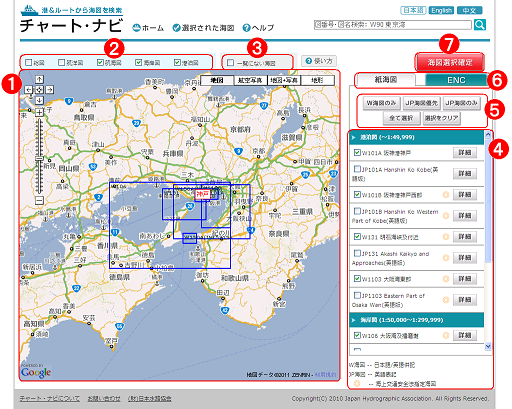Image resolution: width=512 pixels, height=409 pixels.
Task: Select the 地図 map view
Action: [x=217, y=80]
